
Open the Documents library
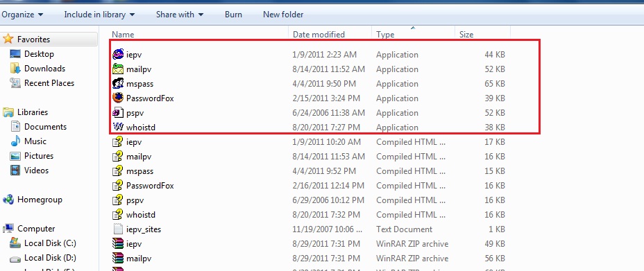pyautogui.click(x=45, y=127)
